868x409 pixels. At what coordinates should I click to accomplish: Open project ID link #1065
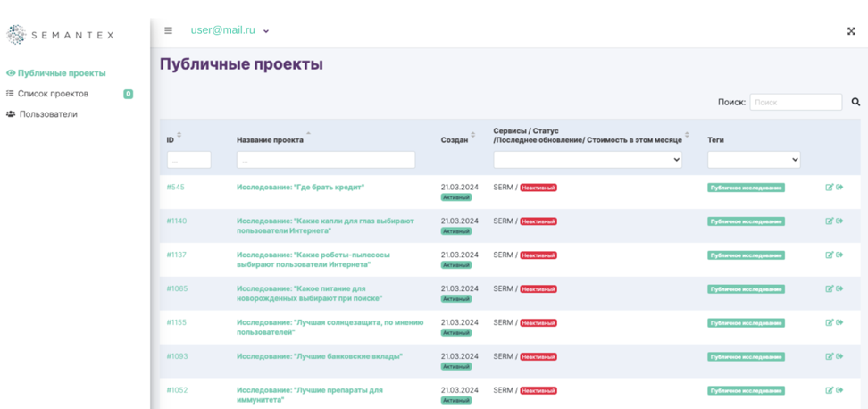point(178,288)
